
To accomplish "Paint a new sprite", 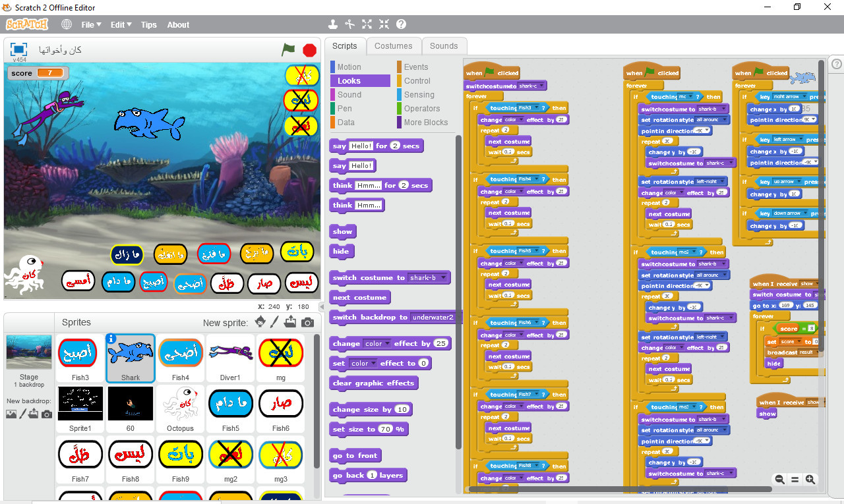I will pos(275,322).
